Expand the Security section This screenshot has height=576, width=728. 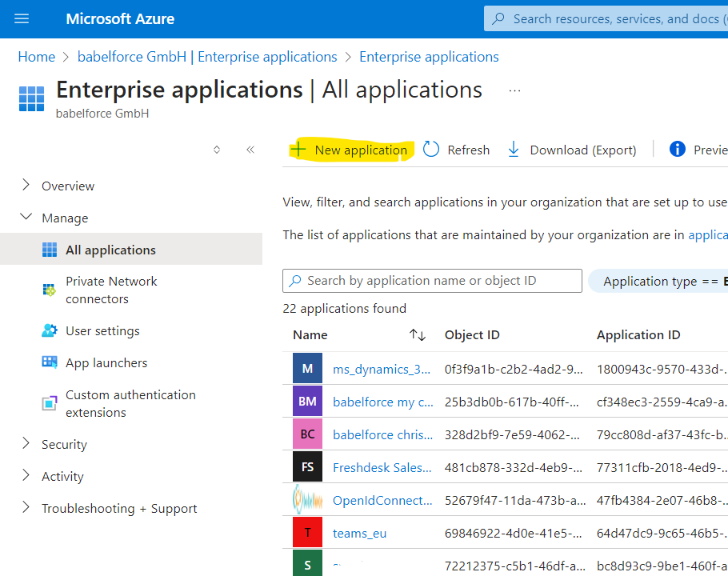(x=26, y=444)
